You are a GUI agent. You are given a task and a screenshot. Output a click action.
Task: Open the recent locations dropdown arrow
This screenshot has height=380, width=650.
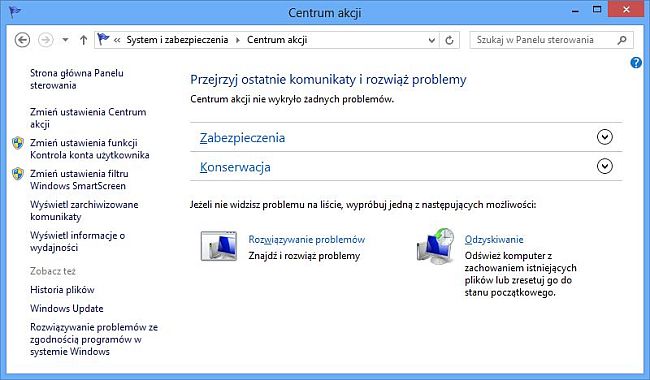(x=65, y=40)
